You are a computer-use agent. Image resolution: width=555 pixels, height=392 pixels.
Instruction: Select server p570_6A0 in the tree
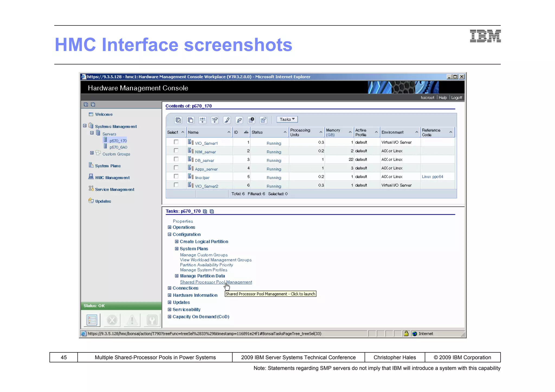point(118,147)
